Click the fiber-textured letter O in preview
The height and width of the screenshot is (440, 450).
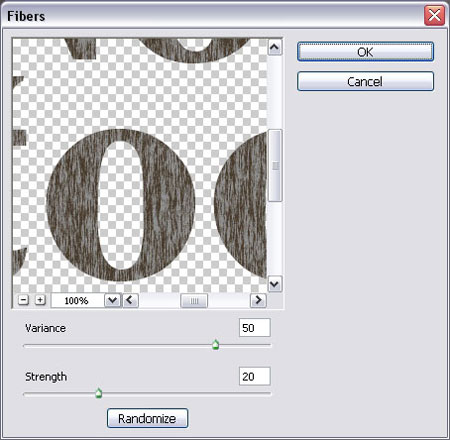point(120,205)
